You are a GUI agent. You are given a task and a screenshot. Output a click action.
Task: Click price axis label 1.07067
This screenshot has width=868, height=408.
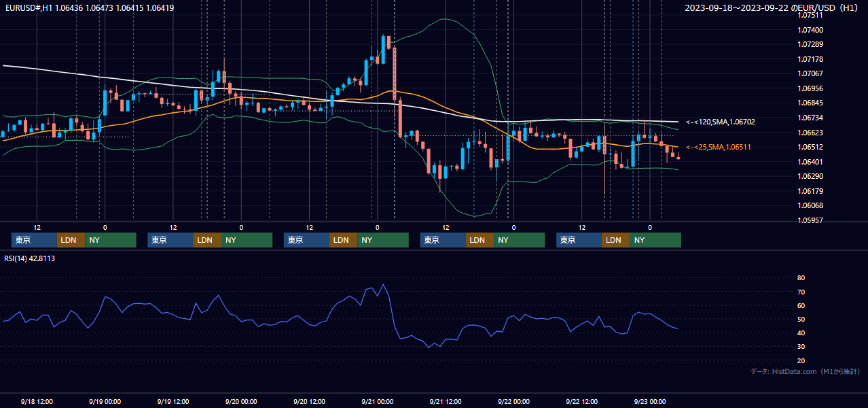810,73
